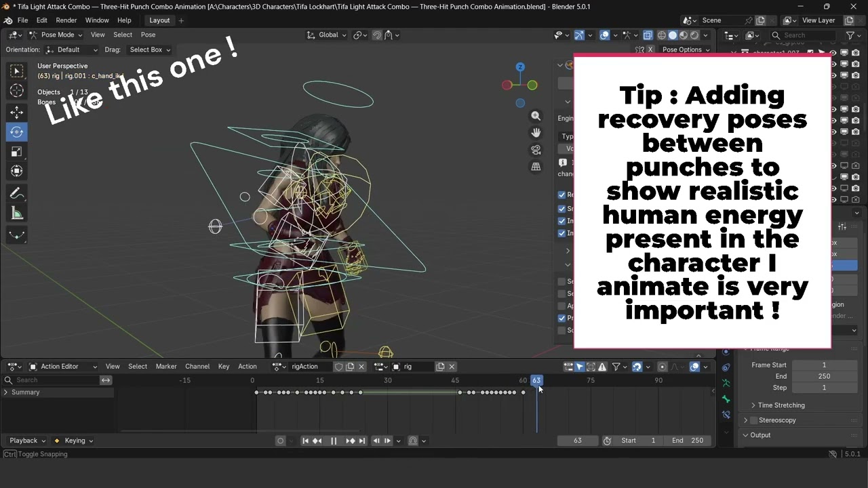Viewport: 868px width, 488px height.
Task: Toggle X-axis mirror in pose header
Action: pos(650,49)
